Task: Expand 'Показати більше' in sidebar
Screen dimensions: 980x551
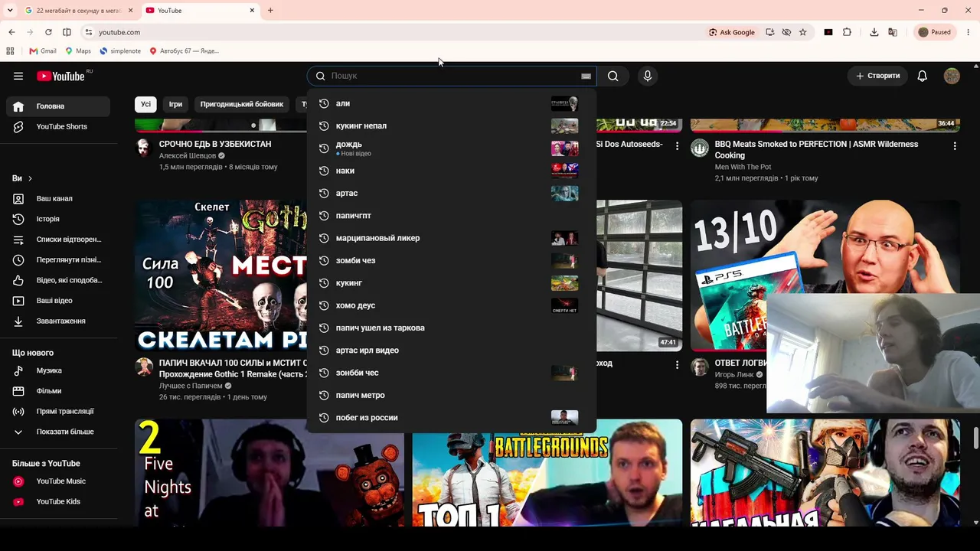Action: pyautogui.click(x=60, y=432)
